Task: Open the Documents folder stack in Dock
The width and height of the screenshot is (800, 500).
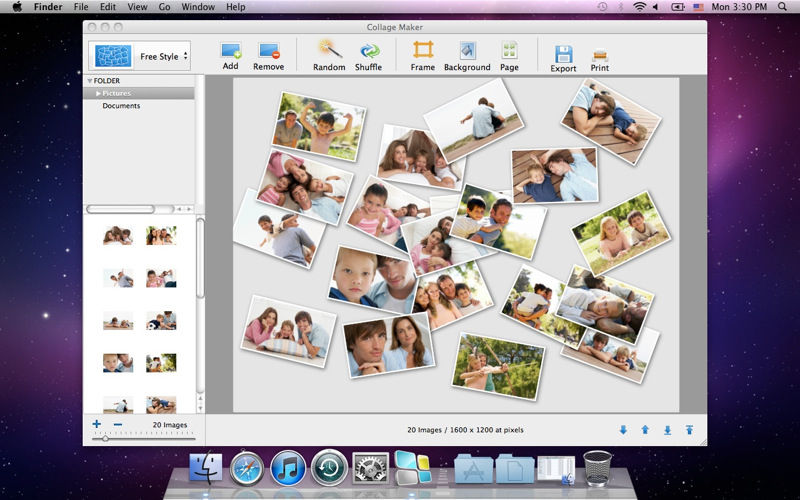Action: coord(515,468)
